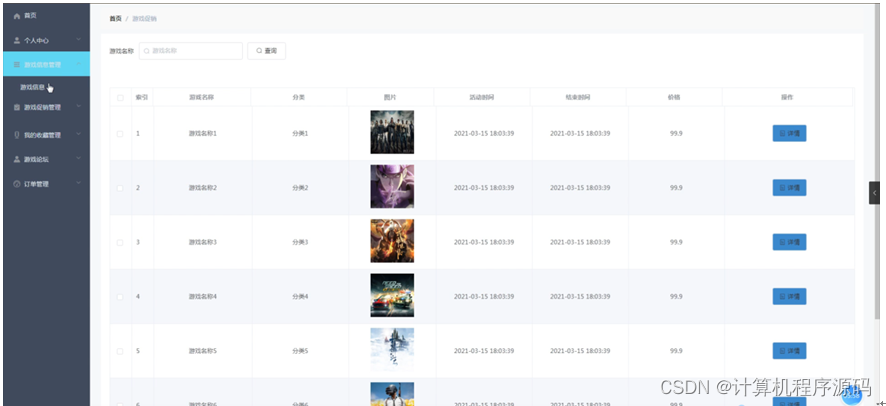886x406 pixels.
Task: Open 详情 for 游戏名称5
Action: [x=789, y=351]
